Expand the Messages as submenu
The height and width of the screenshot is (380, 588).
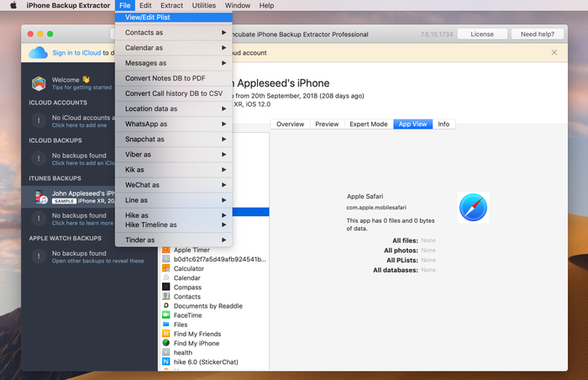(174, 63)
